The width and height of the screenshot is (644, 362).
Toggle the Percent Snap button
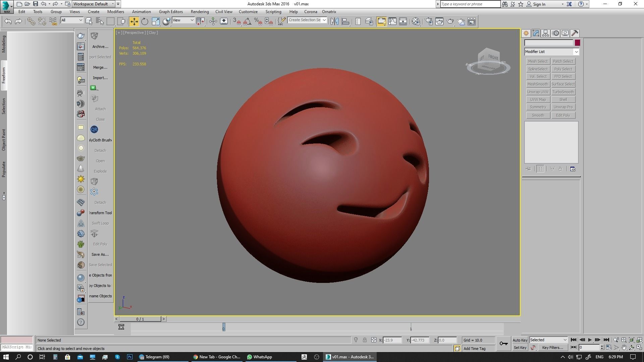[258, 21]
